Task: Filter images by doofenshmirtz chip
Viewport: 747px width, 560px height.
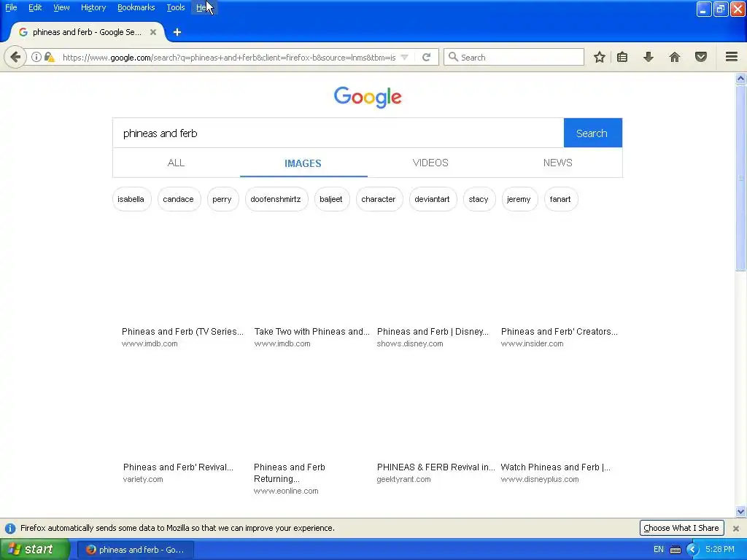Action: tap(276, 199)
